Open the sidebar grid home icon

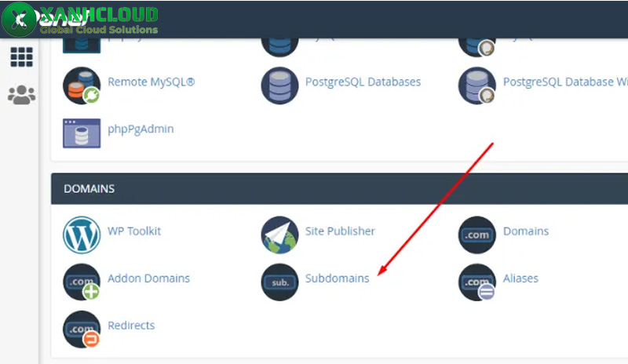click(21, 56)
